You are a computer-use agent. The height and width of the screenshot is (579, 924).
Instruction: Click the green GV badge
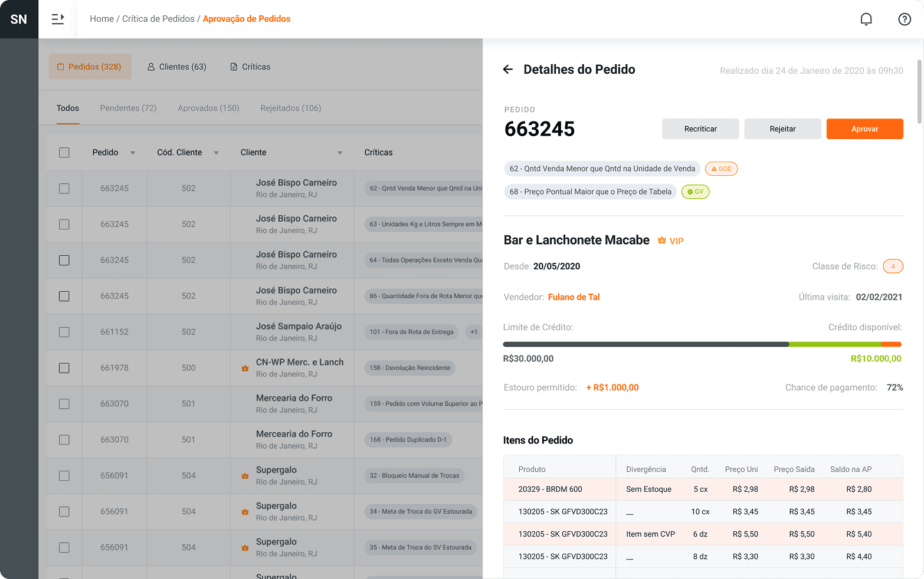coord(695,192)
